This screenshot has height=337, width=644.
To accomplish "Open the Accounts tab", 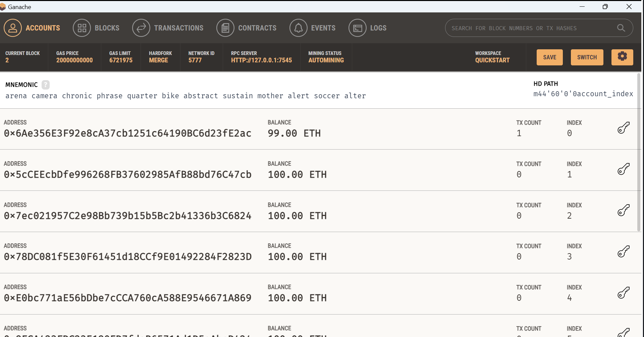I will (x=32, y=28).
